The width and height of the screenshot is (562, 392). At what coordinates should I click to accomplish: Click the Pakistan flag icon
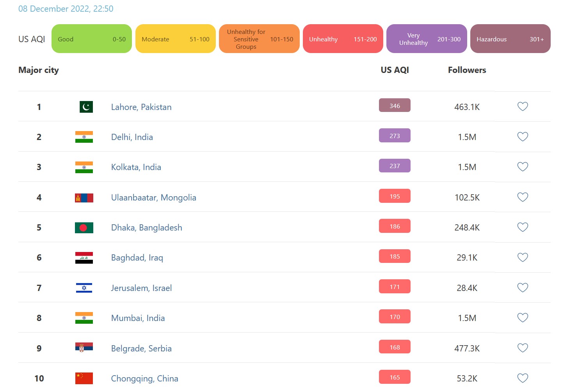[86, 107]
